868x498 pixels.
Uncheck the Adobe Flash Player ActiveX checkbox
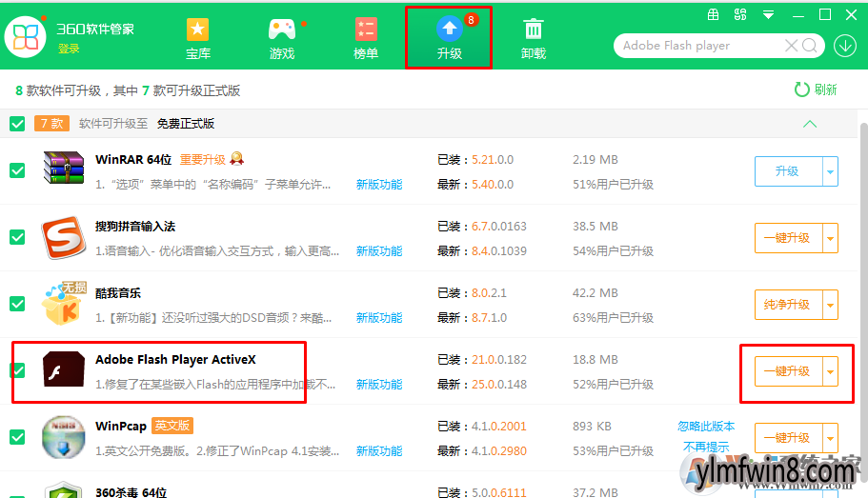coord(17,370)
